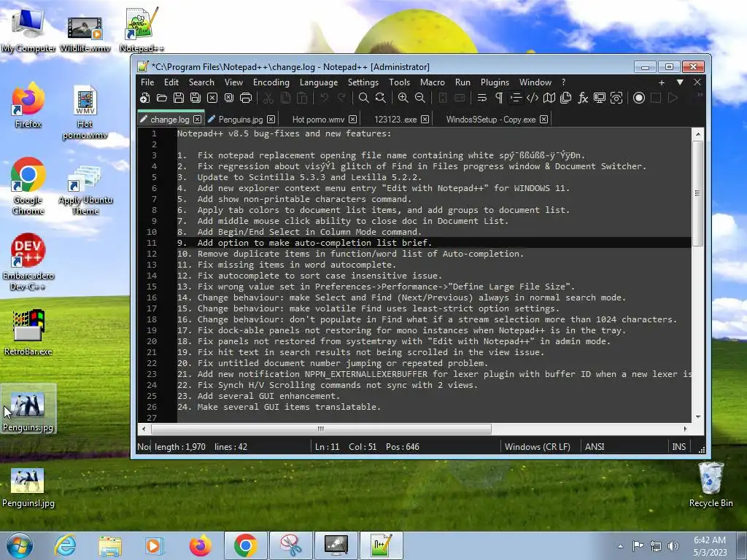Viewport: 747px width, 560px height.
Task: Click the Print toolbar icon
Action: [246, 98]
